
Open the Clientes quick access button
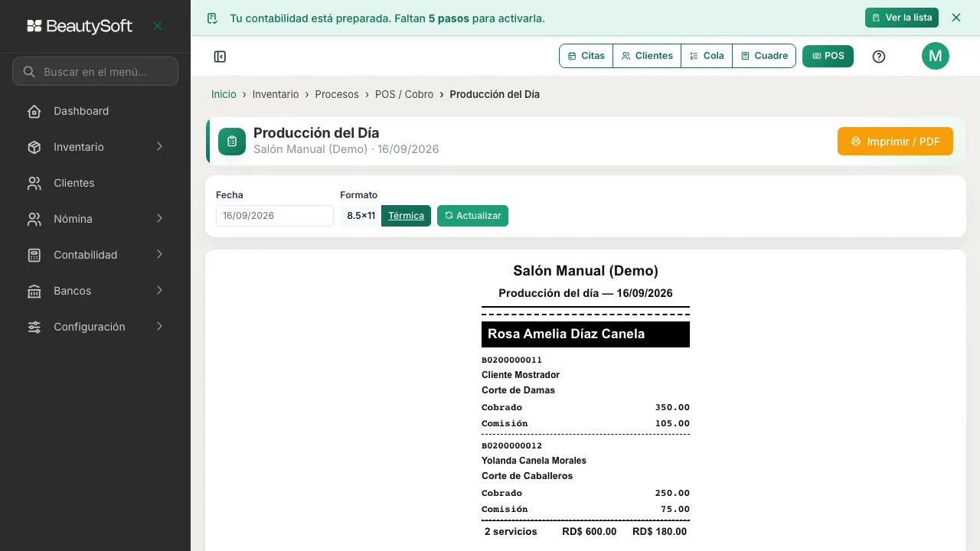(647, 56)
